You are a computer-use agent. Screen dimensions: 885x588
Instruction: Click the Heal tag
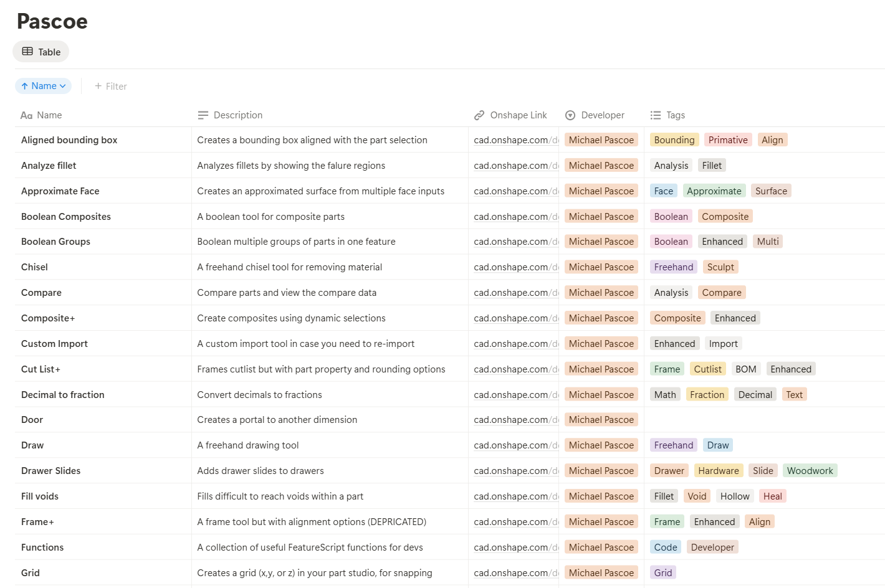[x=773, y=496]
